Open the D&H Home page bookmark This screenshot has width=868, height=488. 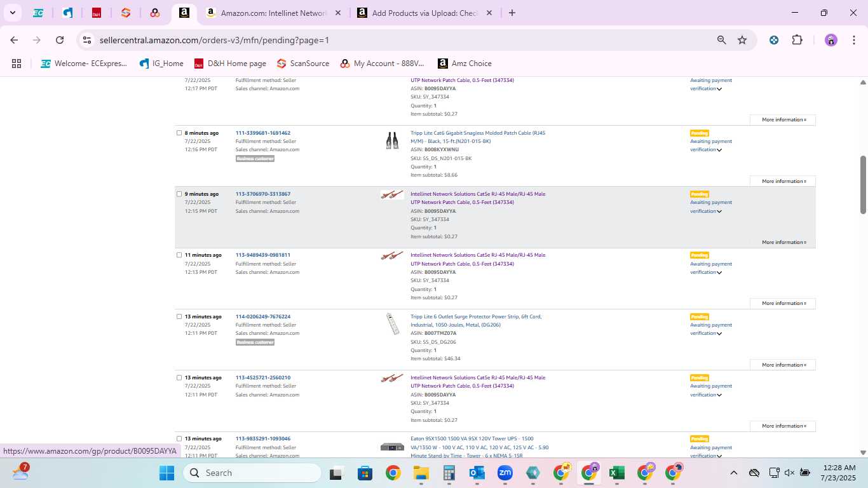tap(230, 64)
